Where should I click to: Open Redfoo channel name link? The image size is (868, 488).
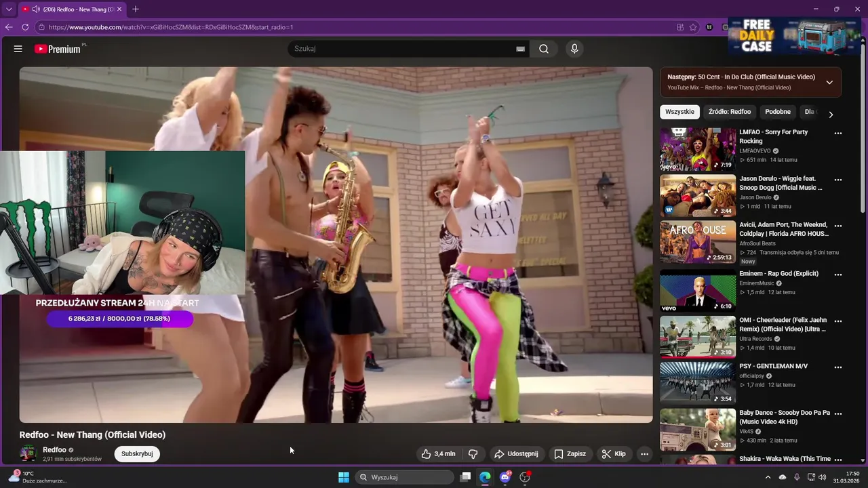point(54,450)
